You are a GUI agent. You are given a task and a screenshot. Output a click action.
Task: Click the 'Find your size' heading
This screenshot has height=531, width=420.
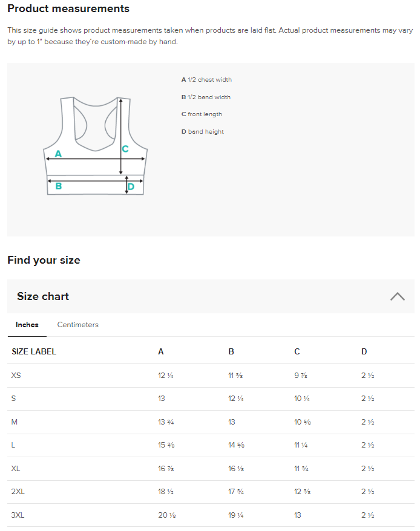(44, 260)
